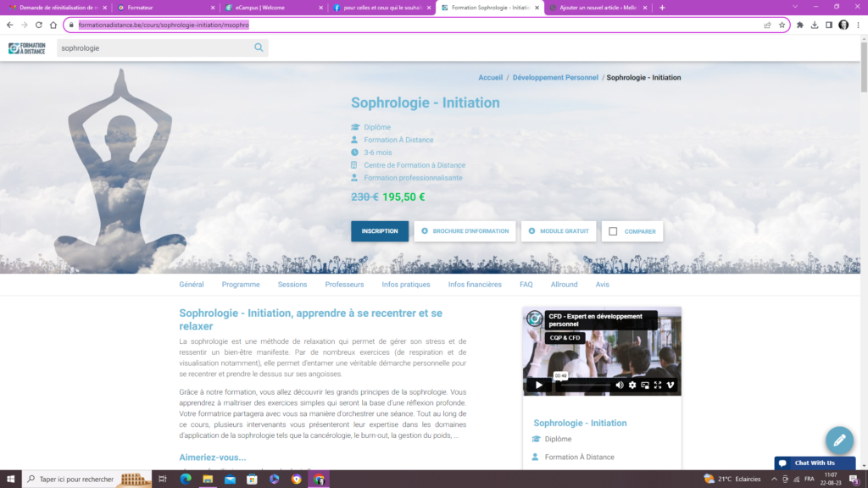Click the Module gratuit button

pyautogui.click(x=559, y=231)
